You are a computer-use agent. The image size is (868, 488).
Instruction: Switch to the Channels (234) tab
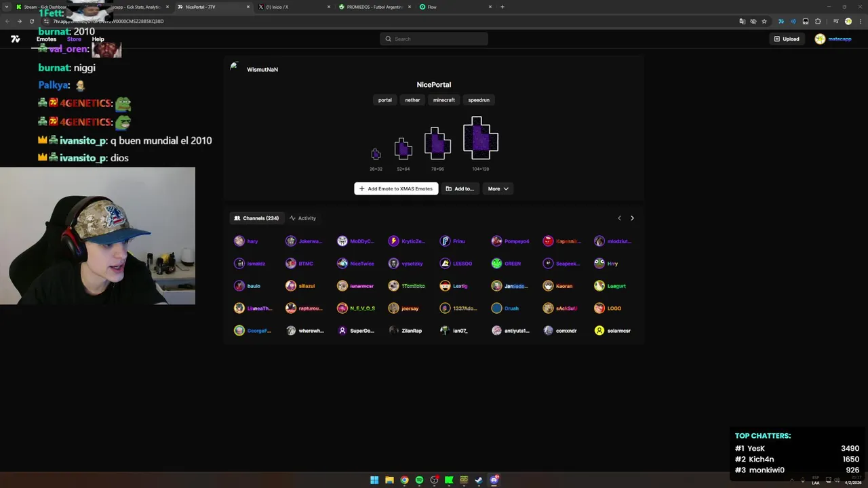click(x=256, y=218)
